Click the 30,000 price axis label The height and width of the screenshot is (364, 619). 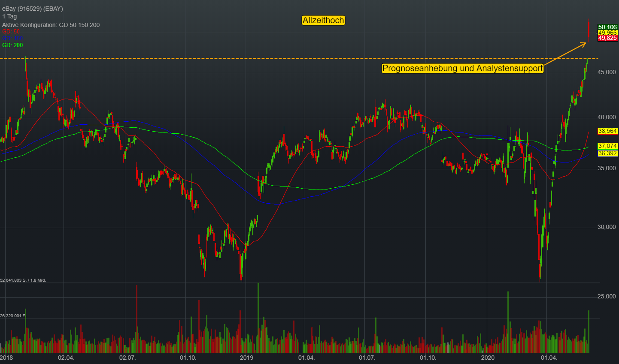point(607,227)
